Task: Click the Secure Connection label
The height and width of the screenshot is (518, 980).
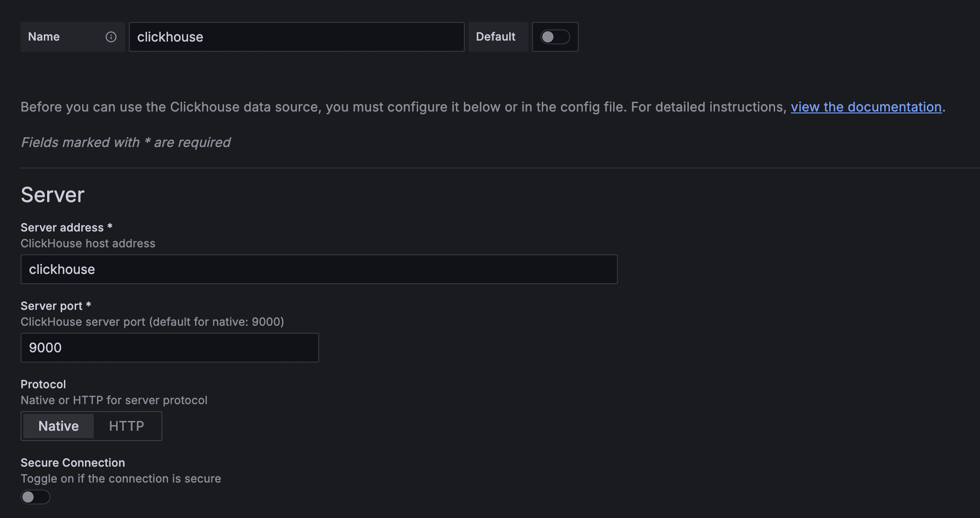Action: (73, 462)
